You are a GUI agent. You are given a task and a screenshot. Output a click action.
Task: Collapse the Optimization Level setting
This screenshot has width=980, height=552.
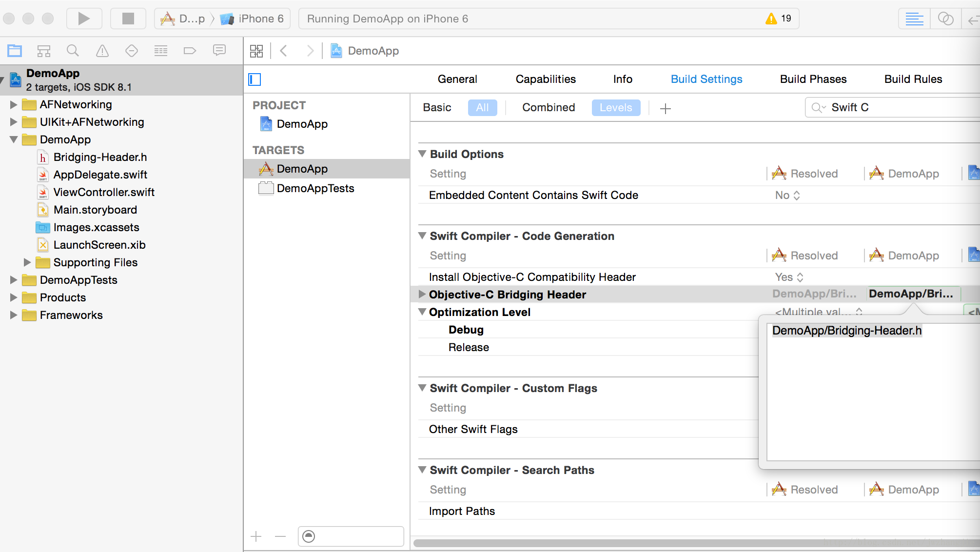click(422, 312)
